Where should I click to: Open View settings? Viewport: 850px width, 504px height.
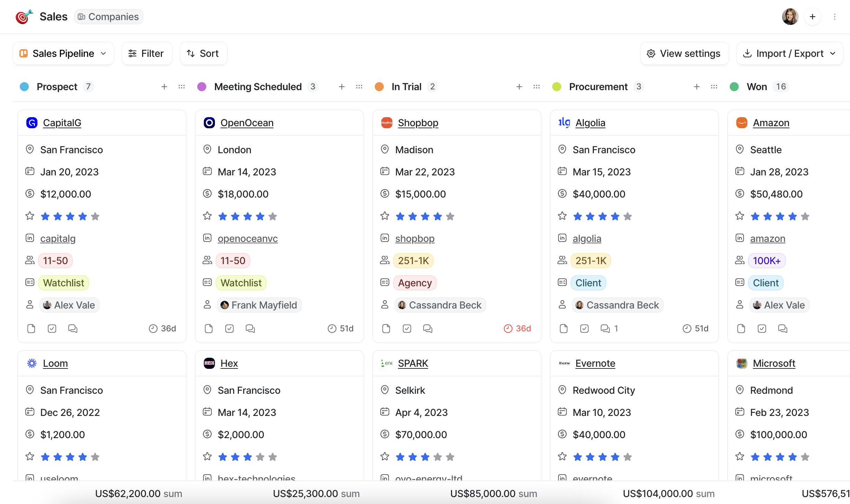click(684, 53)
